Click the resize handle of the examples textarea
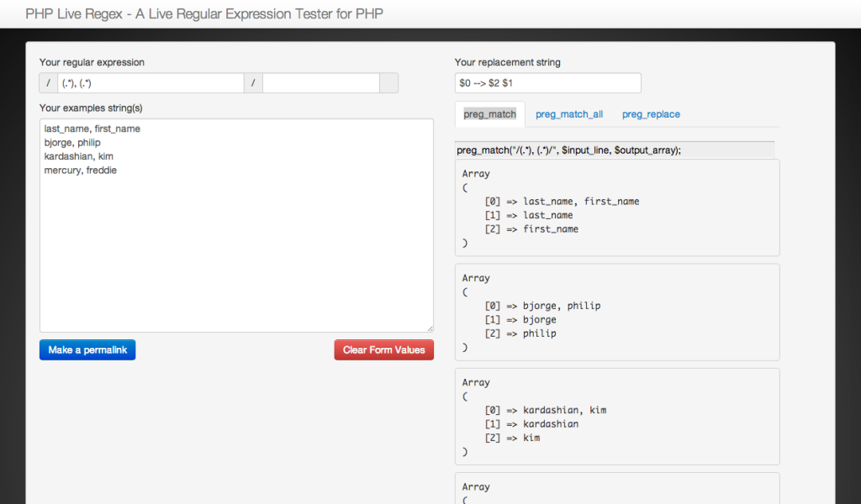The height and width of the screenshot is (504, 861). coord(430,328)
